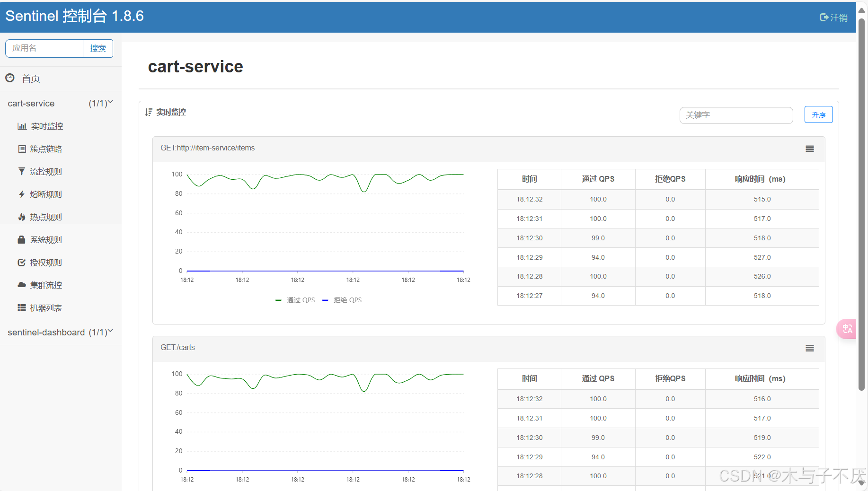The width and height of the screenshot is (868, 491).
Task: Open the menu icon for GET:/carts chart
Action: [810, 349]
